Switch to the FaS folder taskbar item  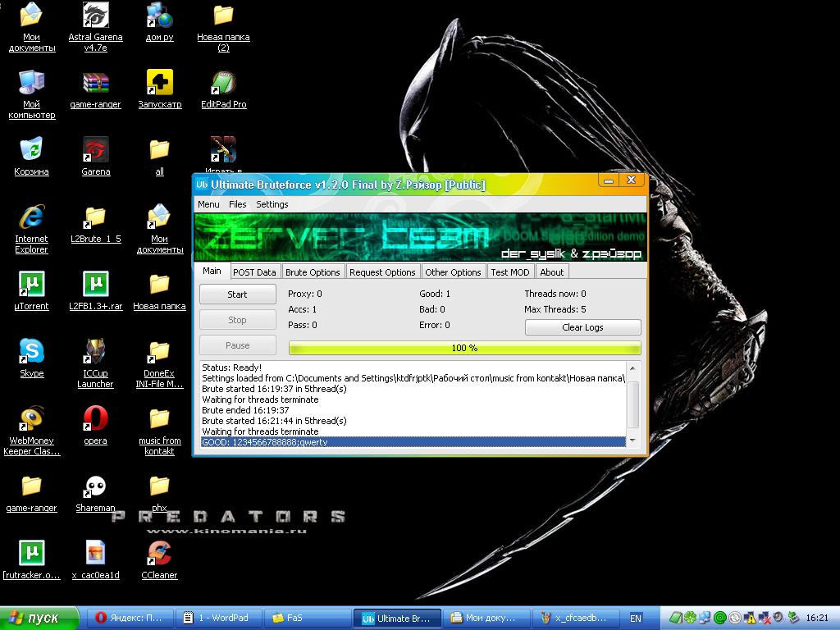307,618
